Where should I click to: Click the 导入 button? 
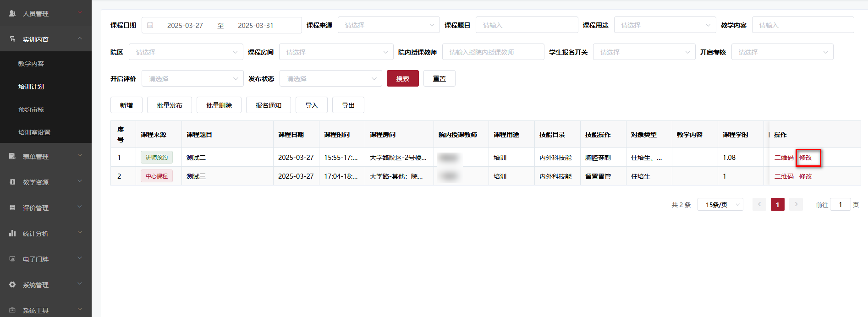312,105
